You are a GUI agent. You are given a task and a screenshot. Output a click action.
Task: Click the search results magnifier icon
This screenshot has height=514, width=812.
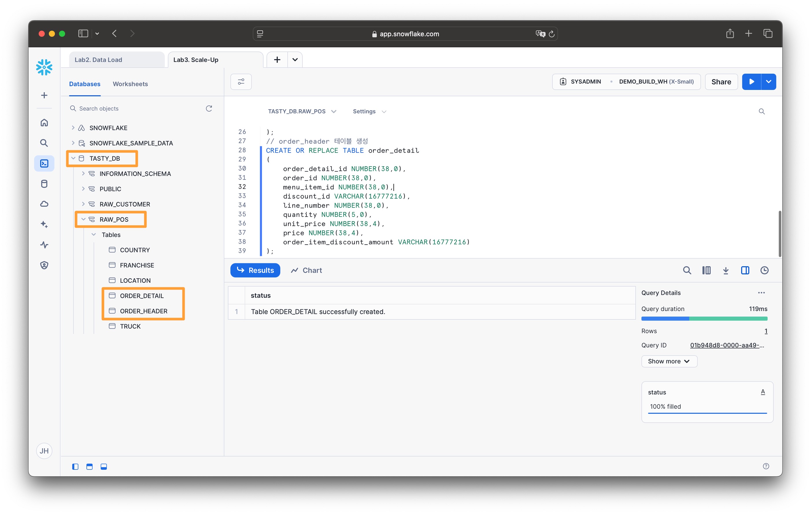coord(687,270)
